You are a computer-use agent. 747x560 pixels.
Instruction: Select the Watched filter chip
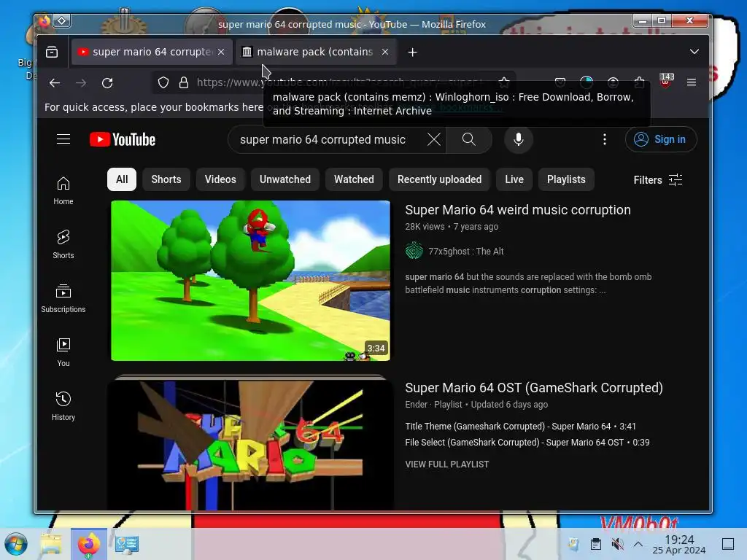pos(354,179)
